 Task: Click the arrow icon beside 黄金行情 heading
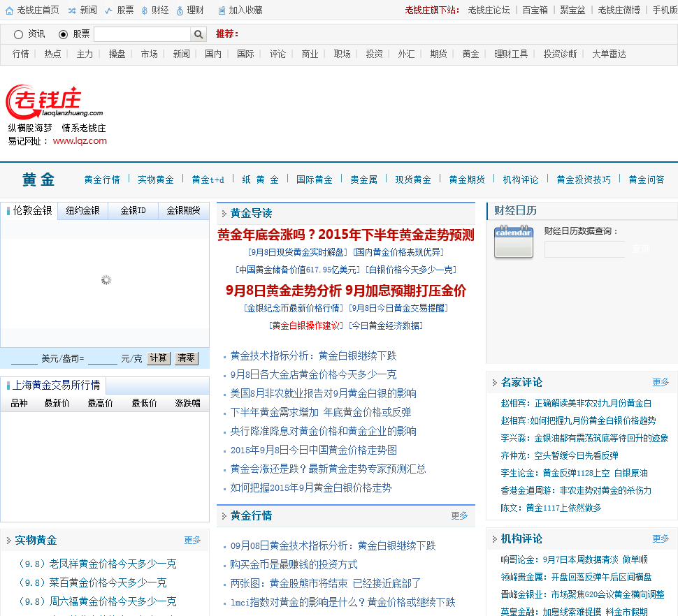pos(224,516)
